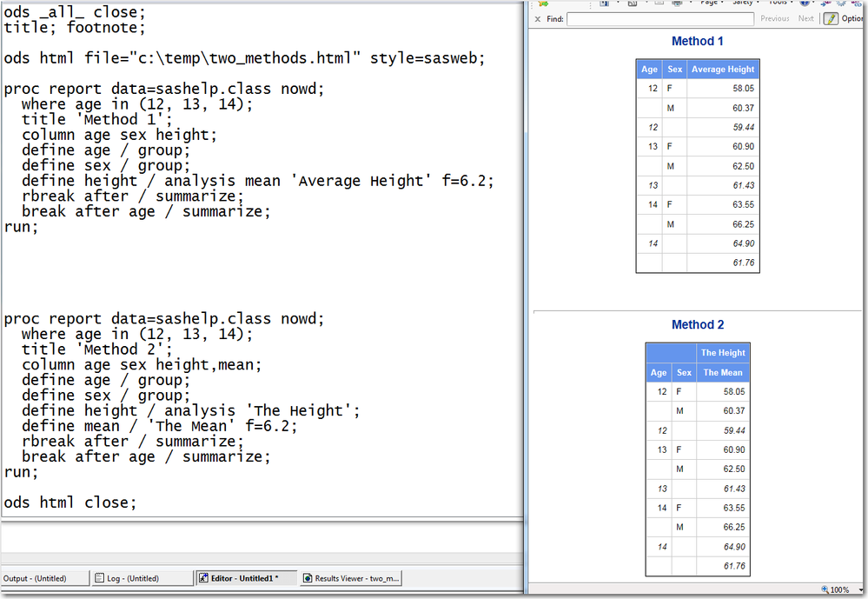Click the 'ods _all_ close;' code line
The image size is (868, 599).
74,11
